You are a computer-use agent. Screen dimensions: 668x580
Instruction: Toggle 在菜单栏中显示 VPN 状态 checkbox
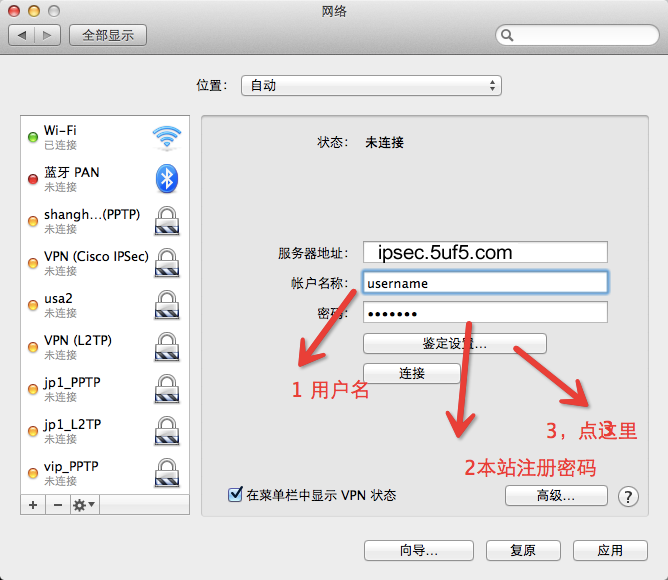tap(236, 494)
